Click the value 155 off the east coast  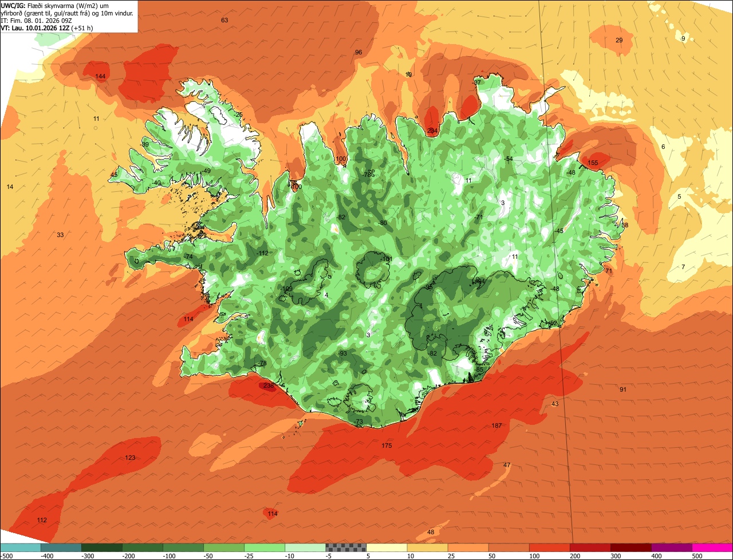593,163
